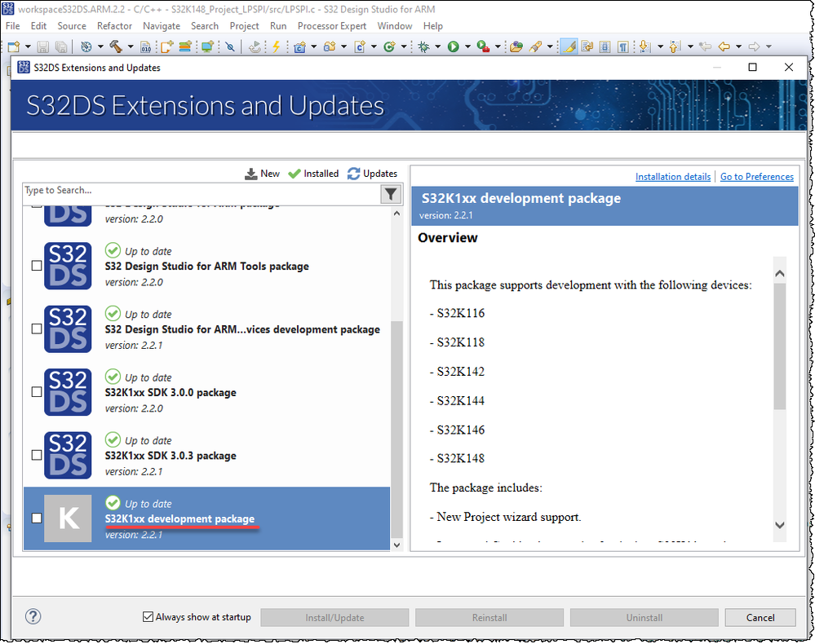
Task: Click the stacked orange-blue layers icon
Action: click(x=185, y=46)
